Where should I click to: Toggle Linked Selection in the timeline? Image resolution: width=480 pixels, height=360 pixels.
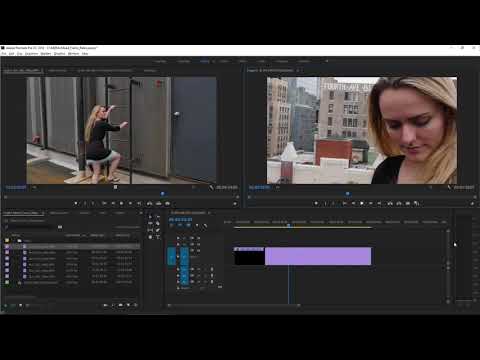pyautogui.click(x=188, y=226)
